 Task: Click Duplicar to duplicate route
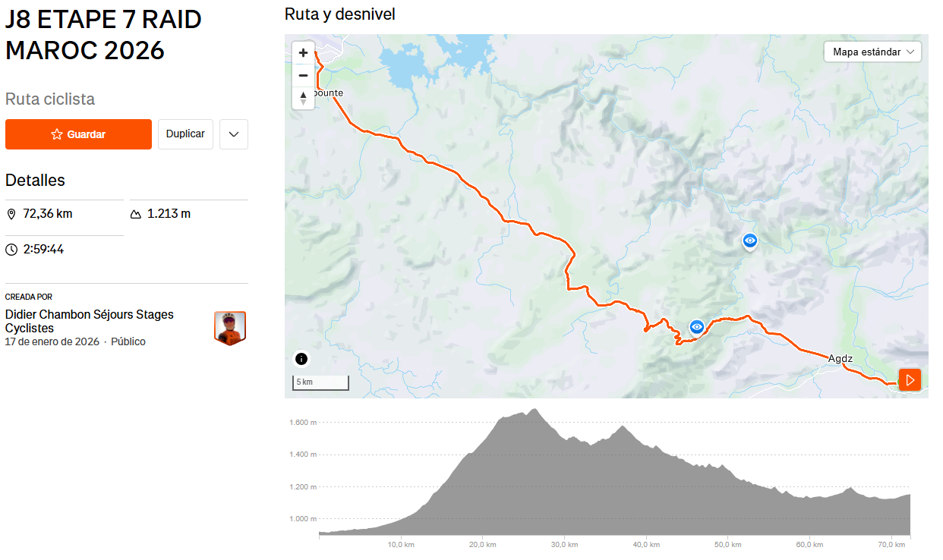185,134
